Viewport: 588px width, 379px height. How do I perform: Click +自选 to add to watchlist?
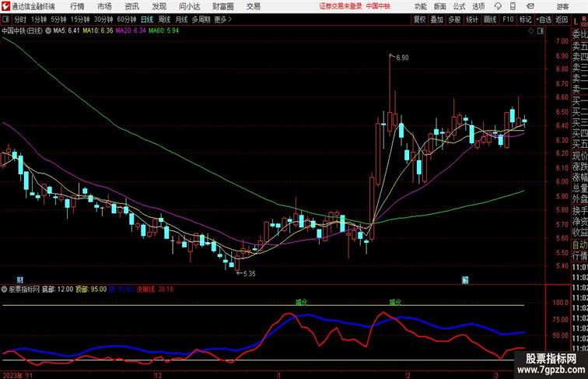(544, 19)
